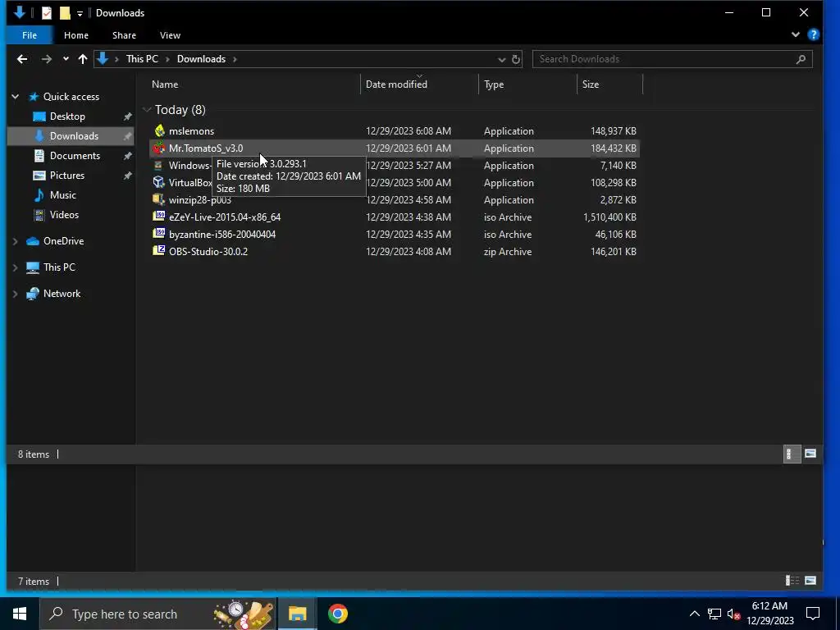Open Videos in navigation pane
840x630 pixels.
pyautogui.click(x=64, y=215)
